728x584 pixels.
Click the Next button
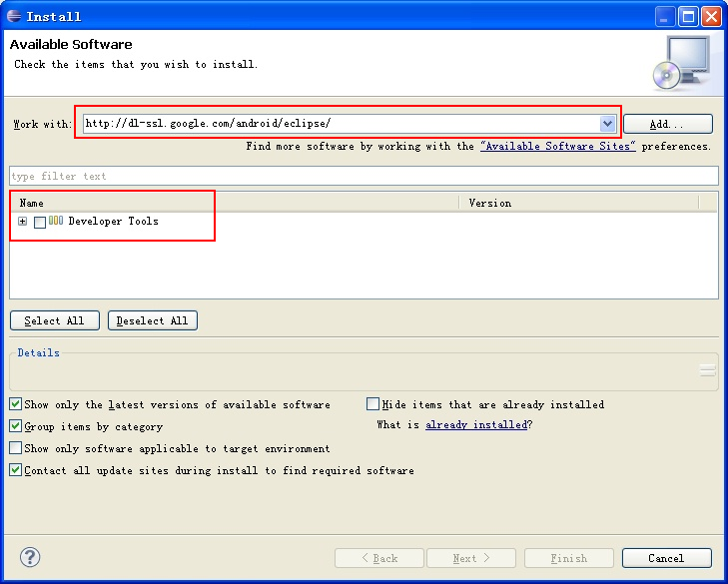(x=471, y=558)
